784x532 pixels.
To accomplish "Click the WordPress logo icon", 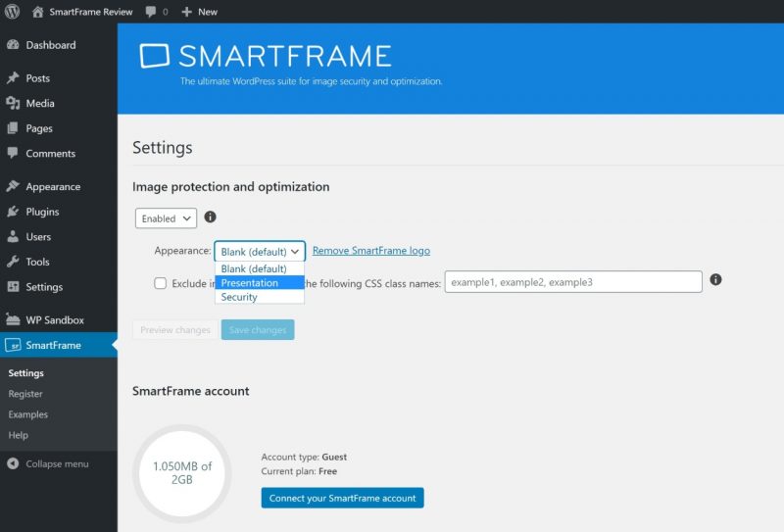I will tap(12, 12).
